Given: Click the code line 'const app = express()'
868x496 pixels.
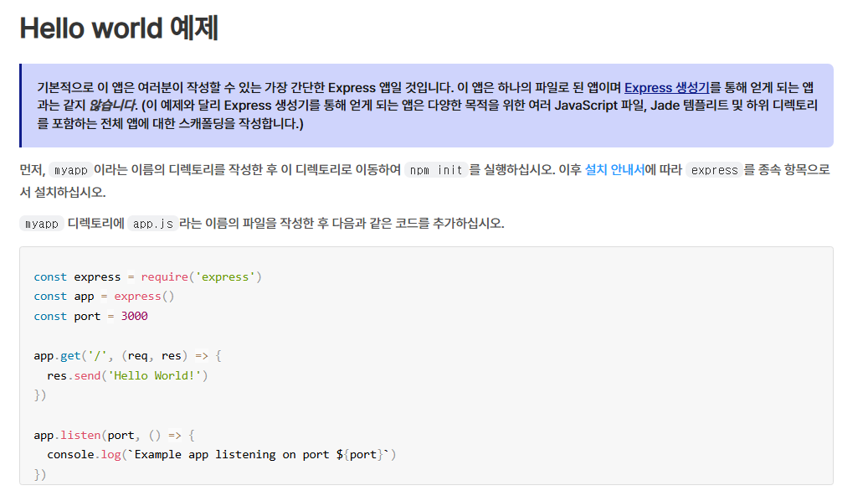Looking at the screenshot, I should pos(104,297).
